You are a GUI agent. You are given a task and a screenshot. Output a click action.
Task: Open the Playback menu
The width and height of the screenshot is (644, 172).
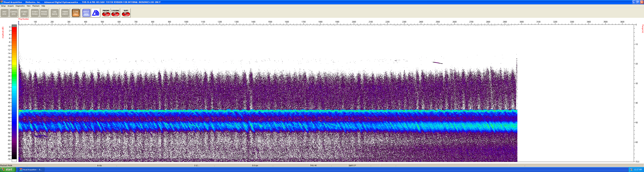pos(36,6)
